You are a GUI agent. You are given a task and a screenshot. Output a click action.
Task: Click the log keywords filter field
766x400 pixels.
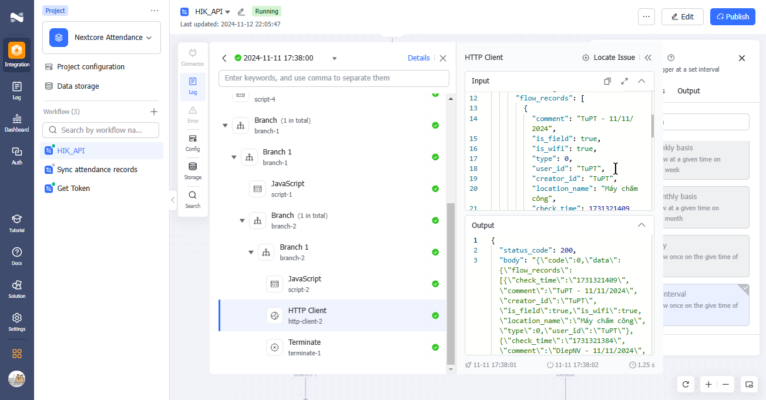click(x=330, y=77)
